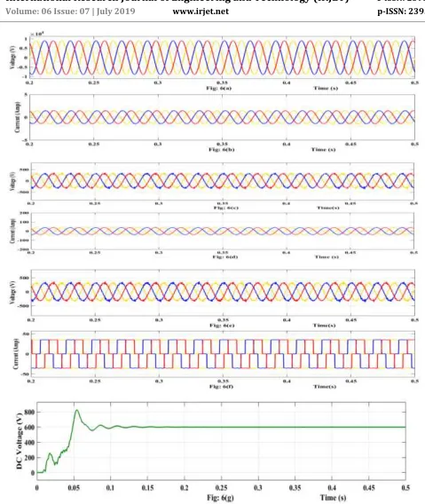Click the green DC voltage curve plot
This screenshot has height=504, width=425.
221,441
